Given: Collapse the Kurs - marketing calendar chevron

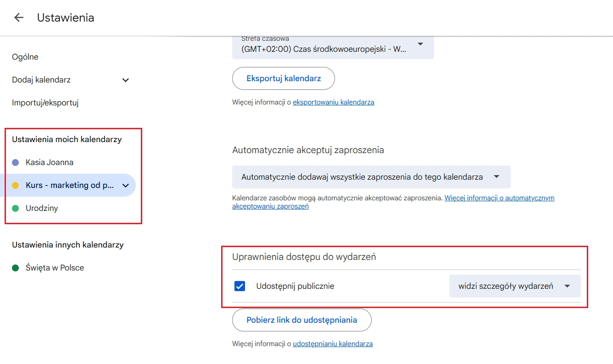Looking at the screenshot, I should coord(125,186).
